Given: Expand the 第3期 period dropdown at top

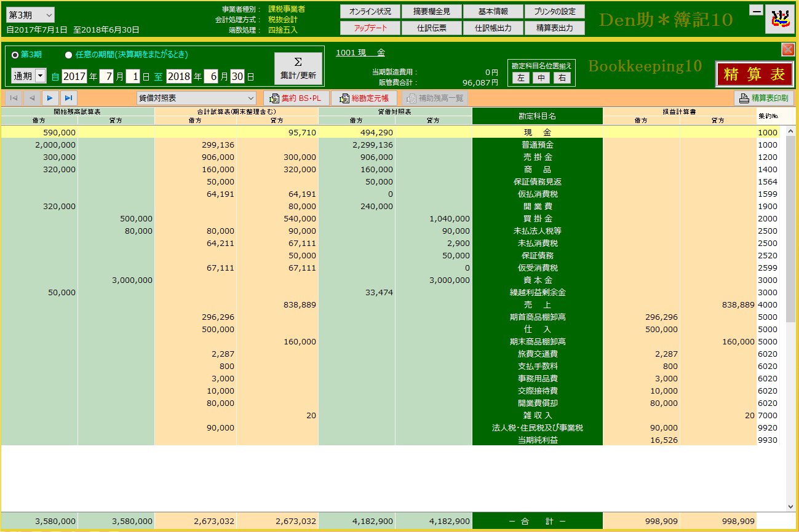Looking at the screenshot, I should coord(49,15).
